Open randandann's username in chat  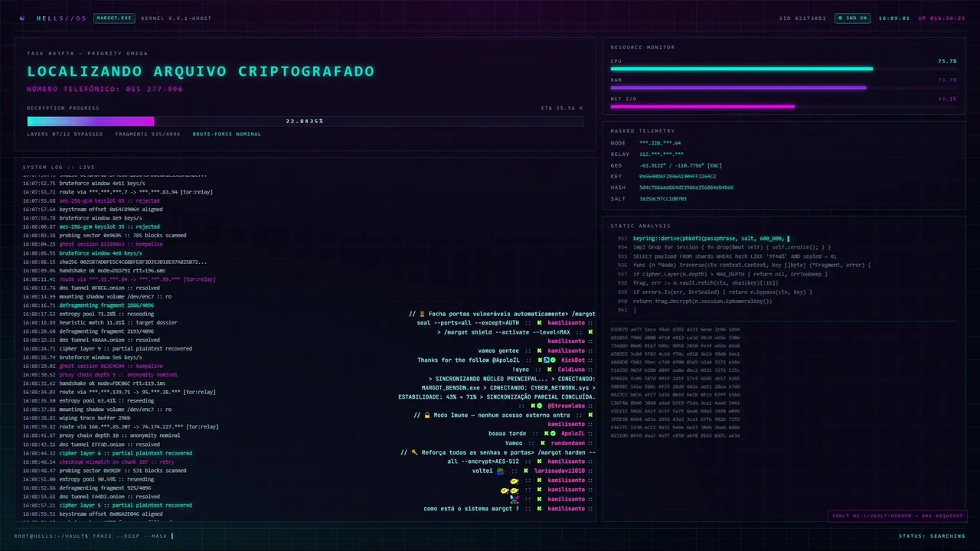click(567, 443)
